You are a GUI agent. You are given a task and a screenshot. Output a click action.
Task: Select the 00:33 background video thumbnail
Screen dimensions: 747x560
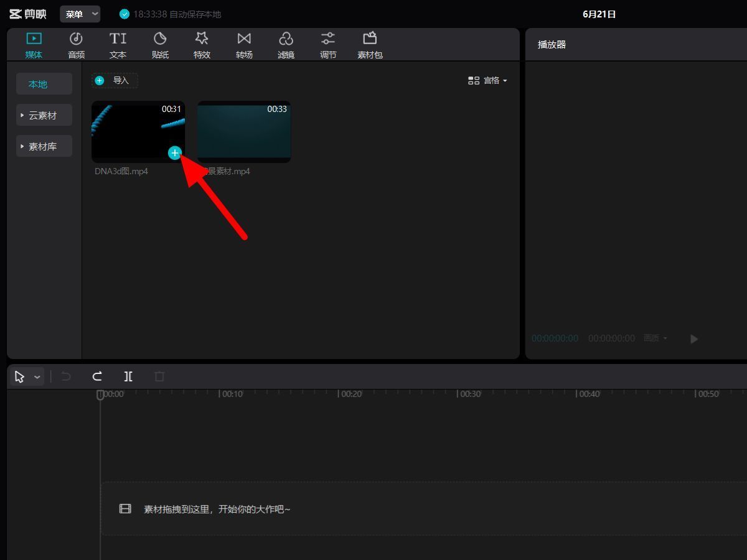(x=244, y=132)
